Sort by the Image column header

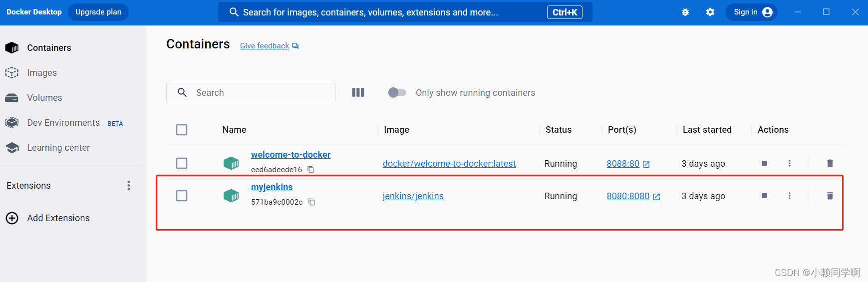[396, 130]
